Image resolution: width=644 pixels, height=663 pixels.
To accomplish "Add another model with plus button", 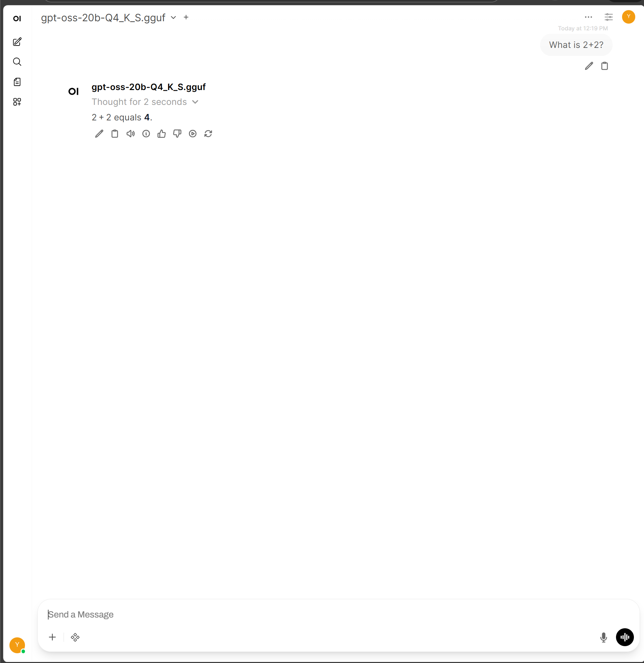I will (186, 18).
